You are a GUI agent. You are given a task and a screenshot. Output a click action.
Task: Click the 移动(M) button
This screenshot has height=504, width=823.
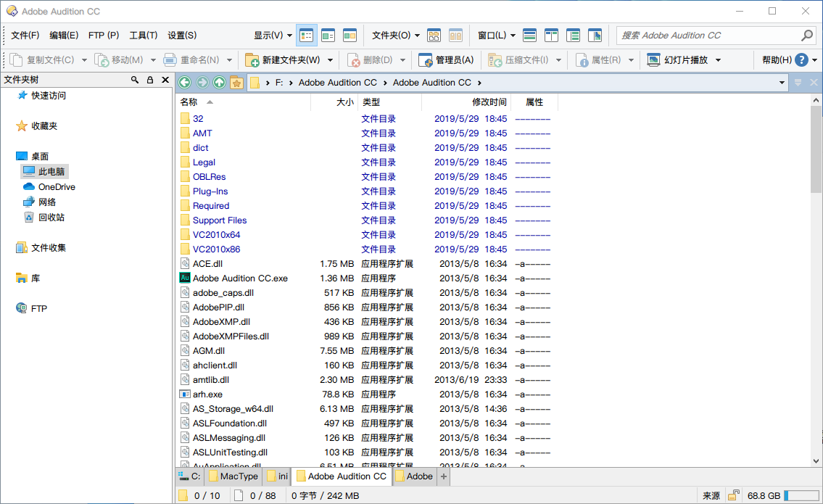(119, 60)
